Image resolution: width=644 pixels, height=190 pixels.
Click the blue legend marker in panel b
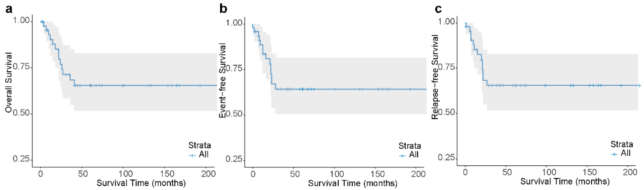(402, 156)
